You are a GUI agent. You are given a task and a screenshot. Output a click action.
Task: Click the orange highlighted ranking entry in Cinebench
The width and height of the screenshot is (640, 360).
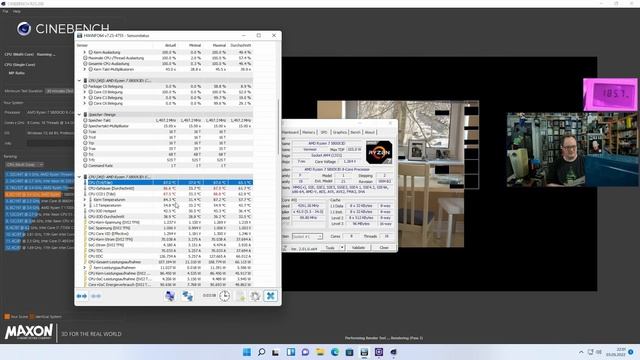click(33, 195)
